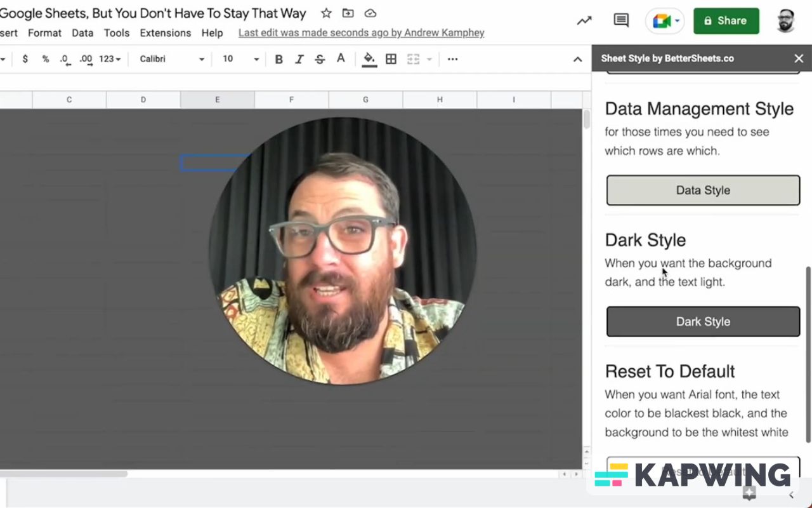Start a Google Meet call
The image size is (812, 508).
(x=660, y=21)
